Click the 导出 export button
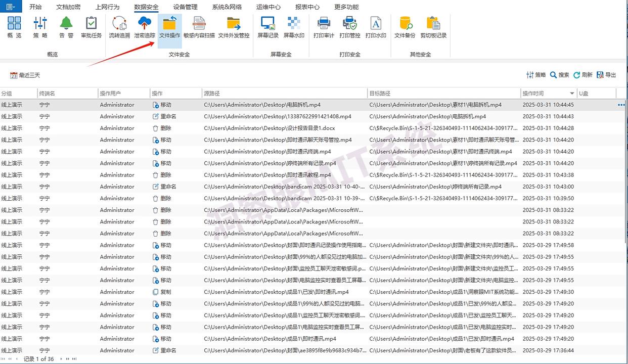This screenshot has height=364, width=628. 606,75
